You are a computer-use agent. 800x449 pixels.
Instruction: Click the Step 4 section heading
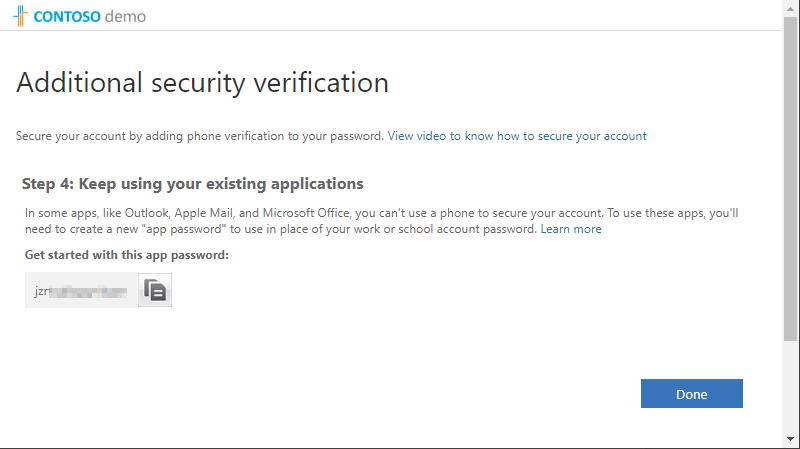(x=192, y=184)
